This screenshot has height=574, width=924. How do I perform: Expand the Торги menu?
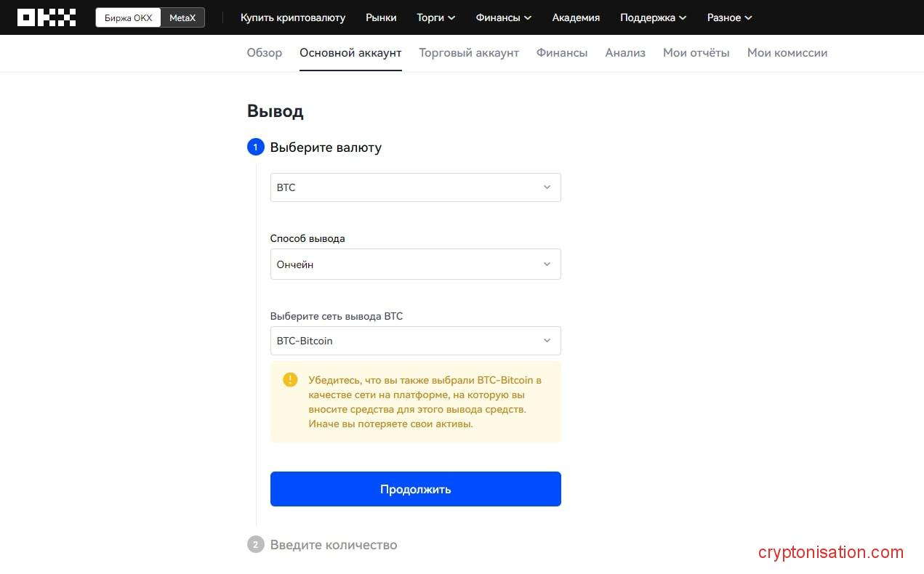pos(435,17)
